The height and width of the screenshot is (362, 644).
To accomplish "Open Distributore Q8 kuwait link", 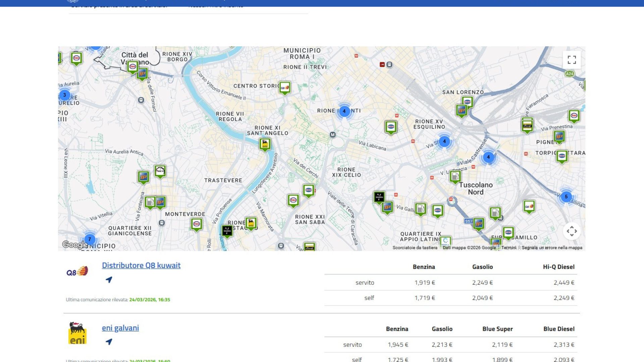I will click(141, 265).
